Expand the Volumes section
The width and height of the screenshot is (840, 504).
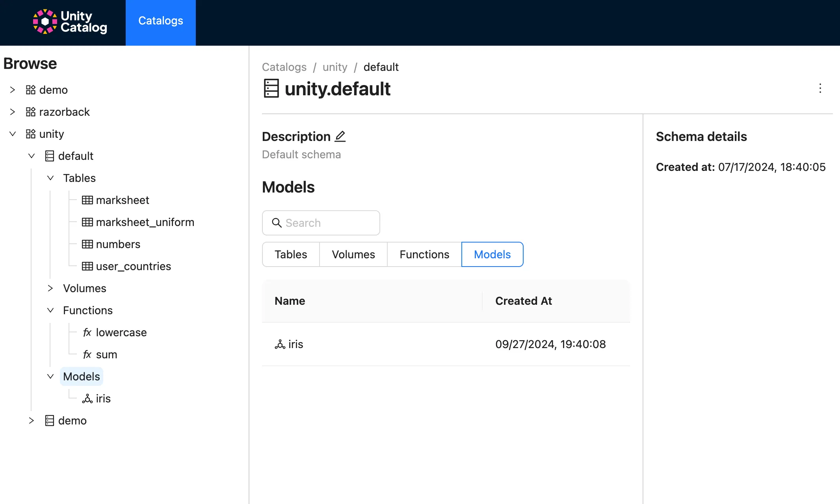[x=50, y=288]
